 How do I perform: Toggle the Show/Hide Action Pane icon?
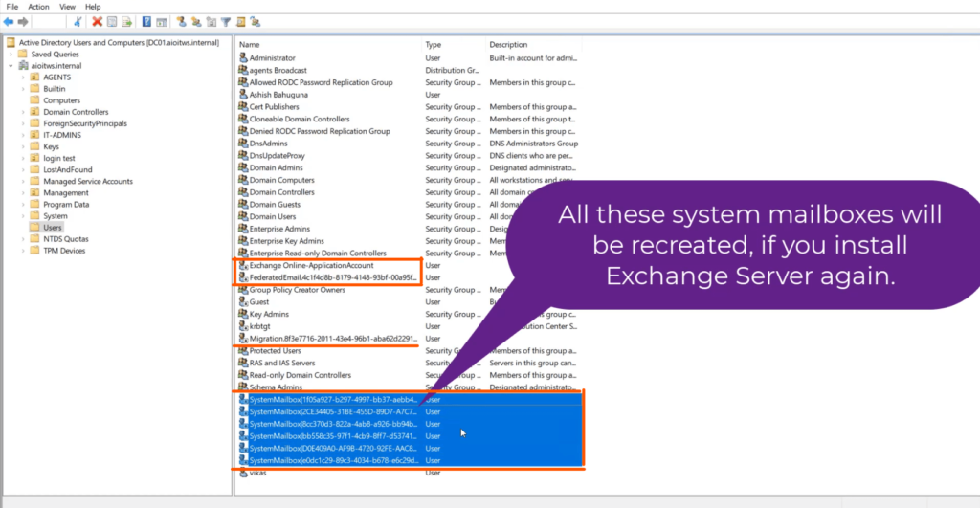tap(162, 23)
